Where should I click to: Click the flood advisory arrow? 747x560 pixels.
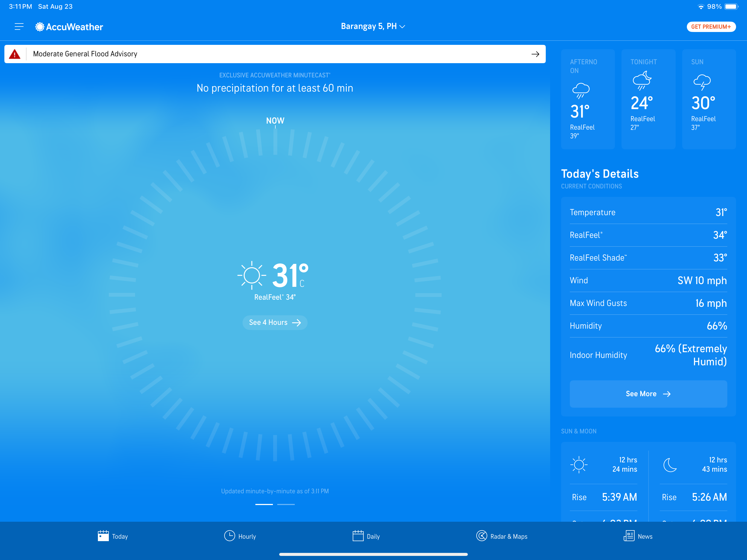[535, 54]
